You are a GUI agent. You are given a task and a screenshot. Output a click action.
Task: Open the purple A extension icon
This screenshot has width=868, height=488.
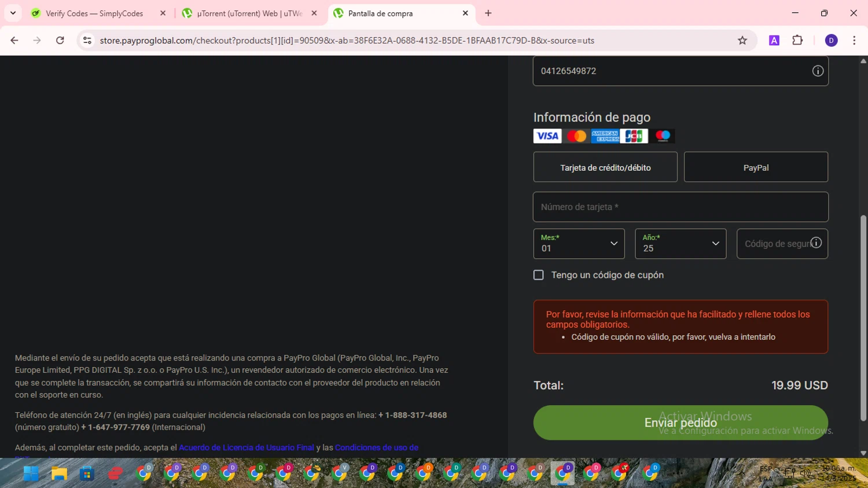pos(774,41)
